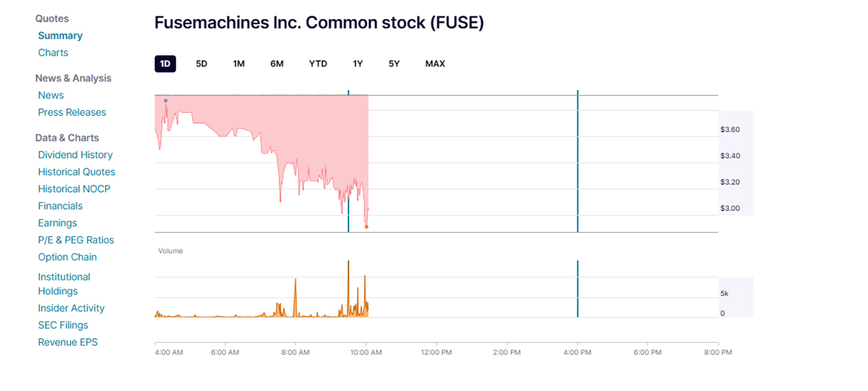Open the Charts link in sidebar
Screen dimensions: 868x391
tap(53, 53)
